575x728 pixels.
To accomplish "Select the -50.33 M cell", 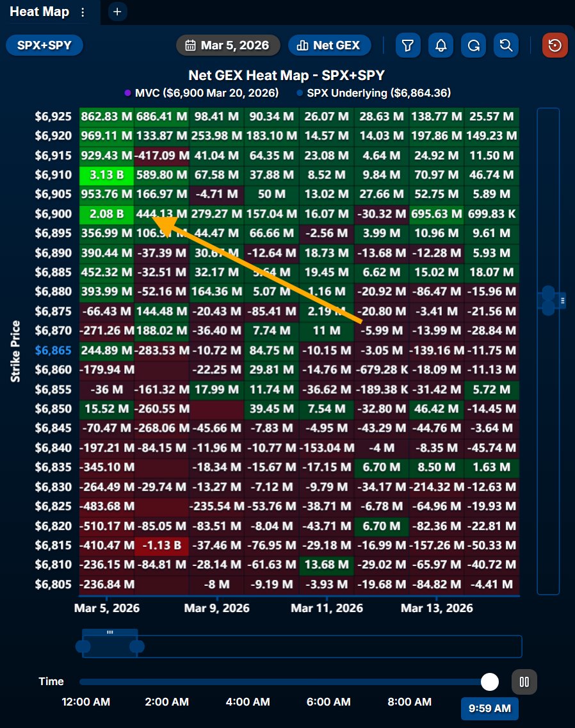I will [491, 545].
